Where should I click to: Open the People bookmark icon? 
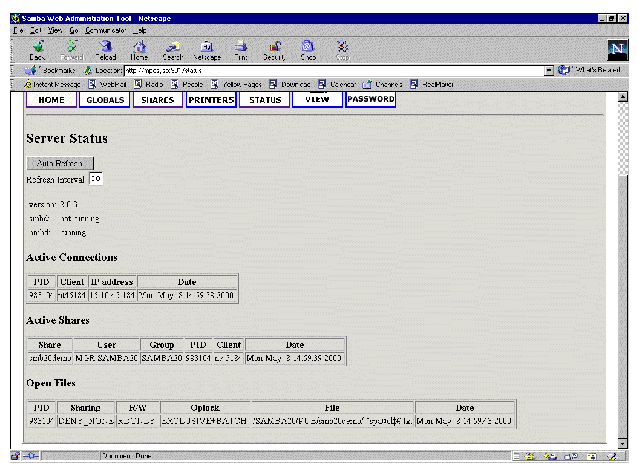(x=175, y=84)
